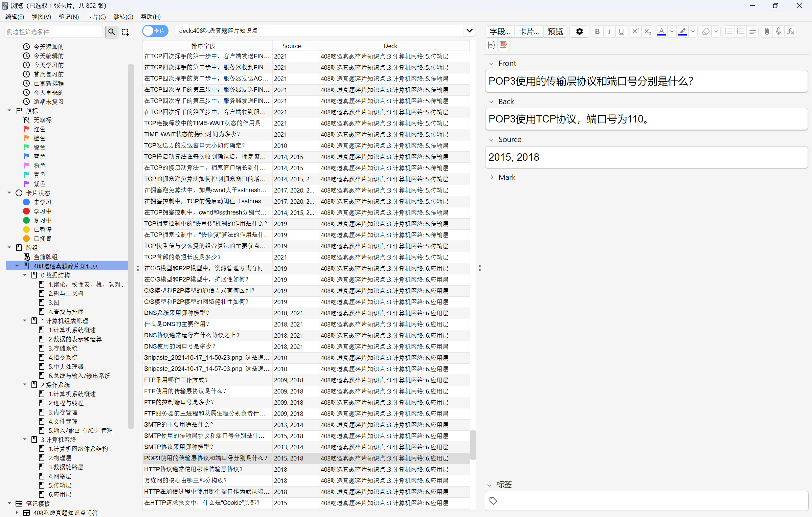Toggle bold formatting
The height and width of the screenshot is (517, 812).
coord(597,31)
